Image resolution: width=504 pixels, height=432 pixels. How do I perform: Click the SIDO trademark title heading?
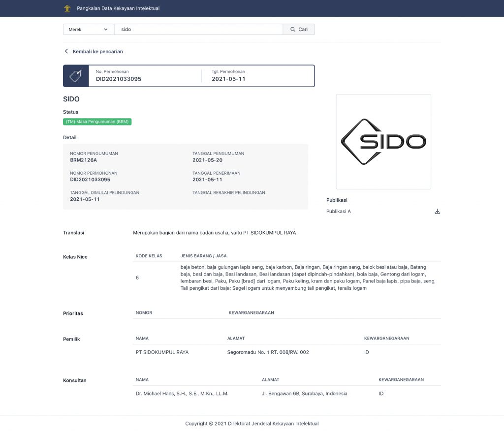(71, 99)
